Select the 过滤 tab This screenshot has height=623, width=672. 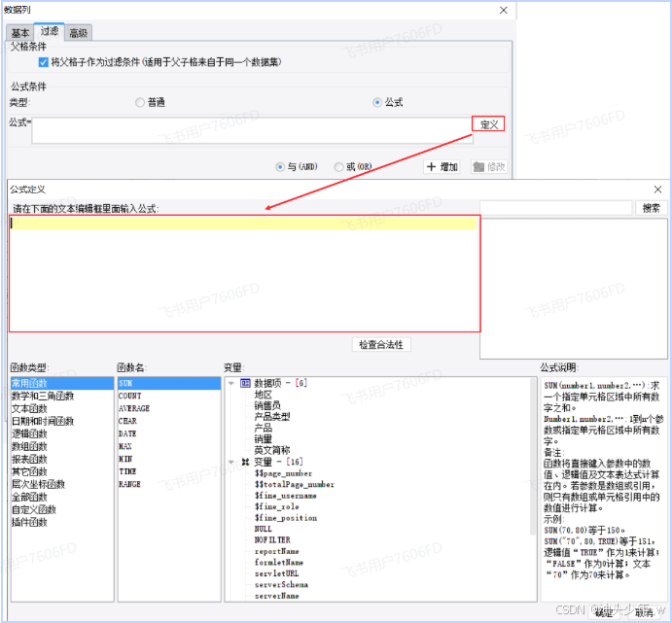pos(50,31)
